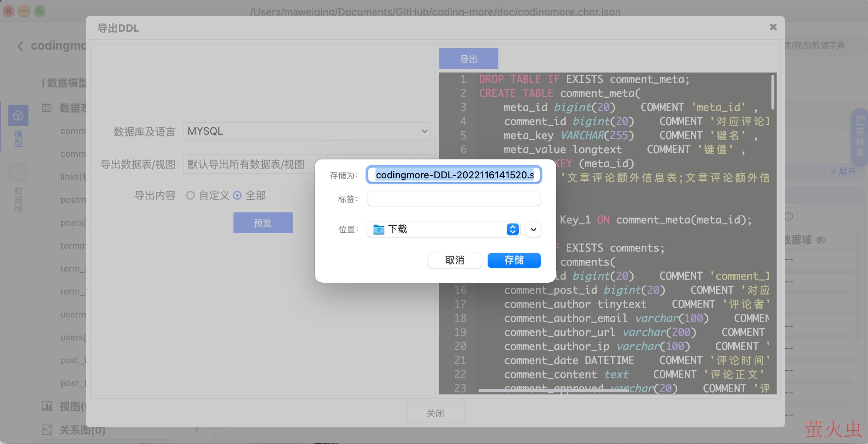
Task: Open the 数据域 sidebar icon
Action: point(18,173)
